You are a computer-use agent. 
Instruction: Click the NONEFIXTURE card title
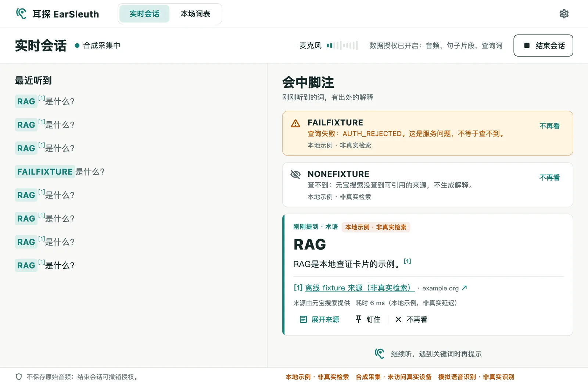(x=338, y=174)
